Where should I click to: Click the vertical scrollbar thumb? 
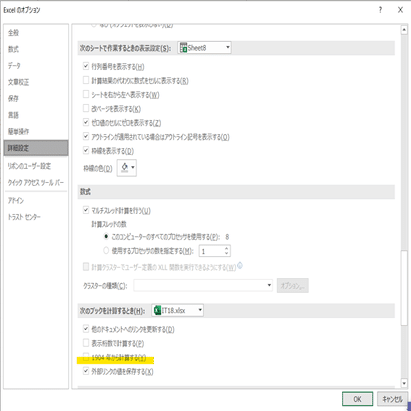pos(404,288)
